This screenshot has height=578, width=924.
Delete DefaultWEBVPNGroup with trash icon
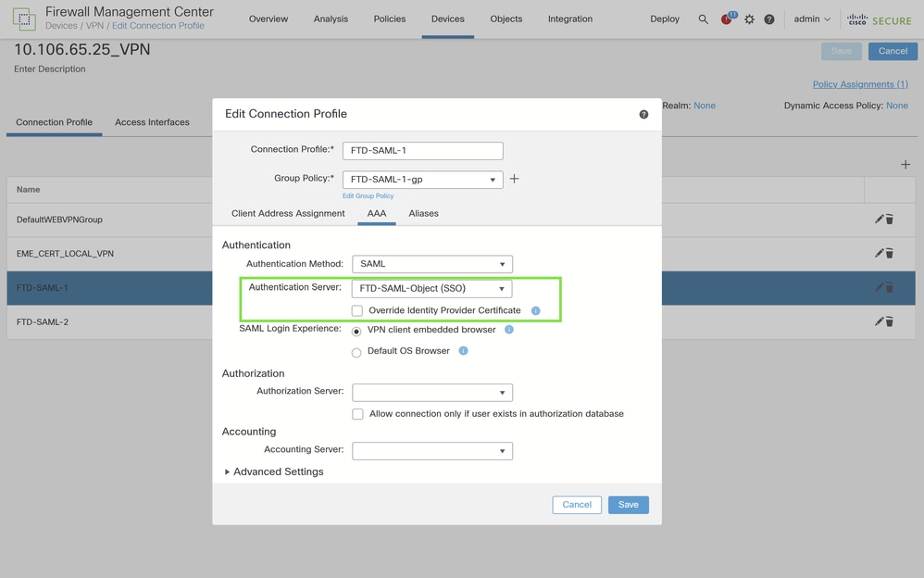[889, 220]
